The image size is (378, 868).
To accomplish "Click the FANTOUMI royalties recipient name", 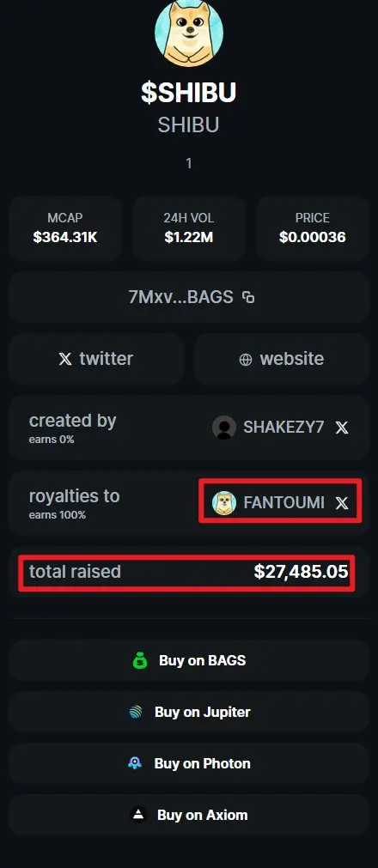I will pos(284,502).
